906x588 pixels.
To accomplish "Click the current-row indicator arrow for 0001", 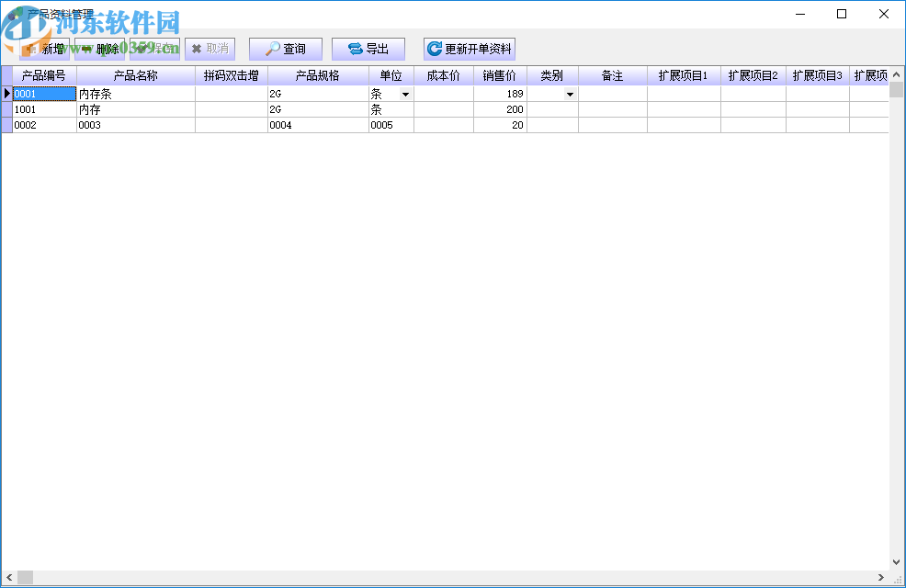I will [x=7, y=94].
